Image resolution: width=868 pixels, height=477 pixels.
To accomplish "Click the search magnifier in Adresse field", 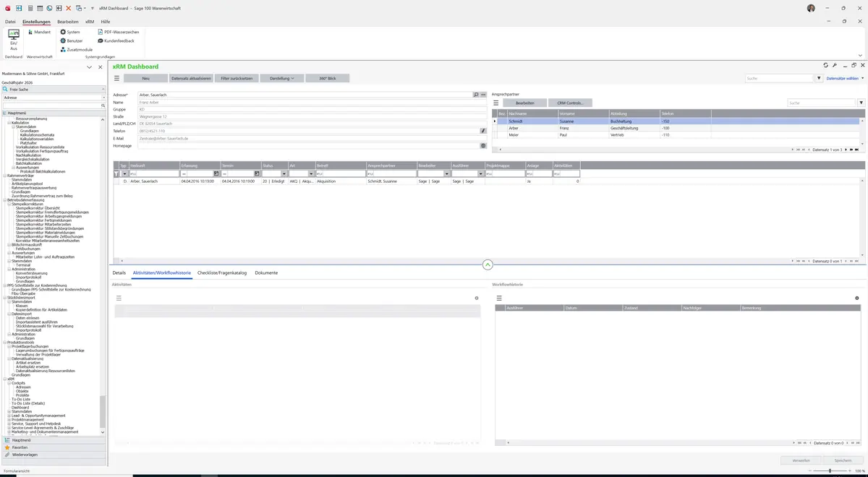I will tap(476, 95).
